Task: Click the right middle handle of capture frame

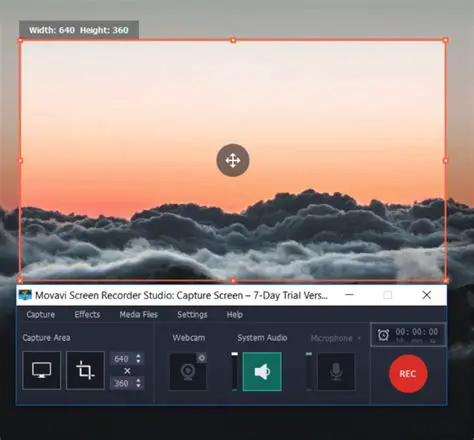Action: [445, 161]
